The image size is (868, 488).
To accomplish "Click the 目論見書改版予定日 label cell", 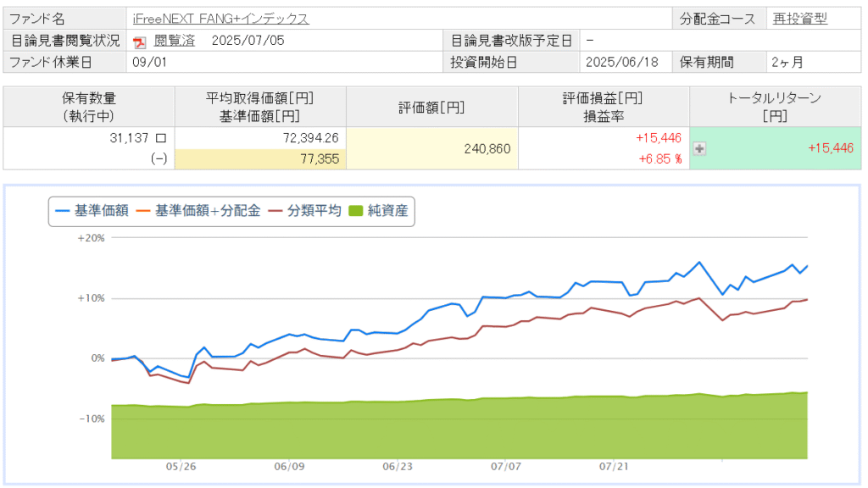I will [x=511, y=41].
